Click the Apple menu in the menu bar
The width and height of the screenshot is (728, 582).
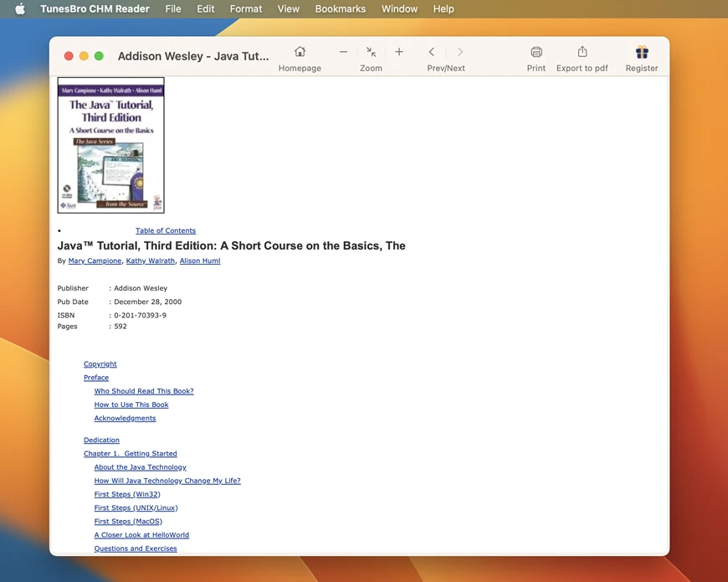tap(18, 8)
